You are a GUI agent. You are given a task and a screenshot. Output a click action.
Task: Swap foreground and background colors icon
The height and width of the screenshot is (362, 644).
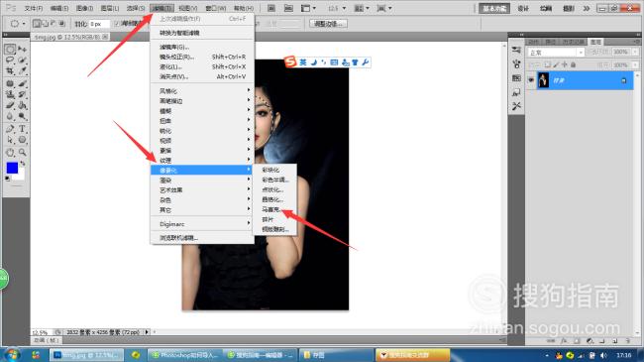pos(23,164)
